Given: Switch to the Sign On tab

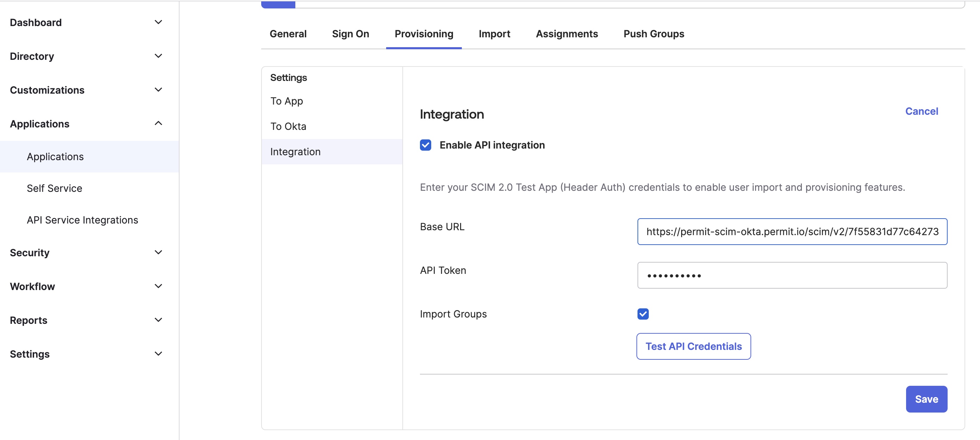Looking at the screenshot, I should pyautogui.click(x=350, y=34).
